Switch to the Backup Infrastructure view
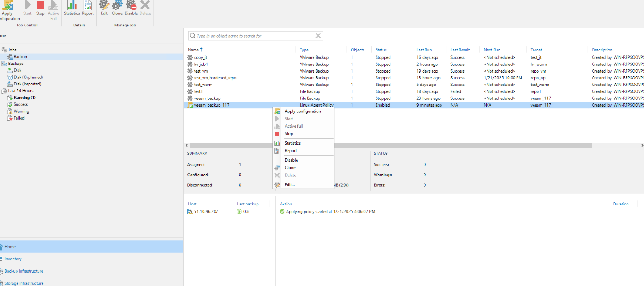The width and height of the screenshot is (644, 286). point(24,271)
